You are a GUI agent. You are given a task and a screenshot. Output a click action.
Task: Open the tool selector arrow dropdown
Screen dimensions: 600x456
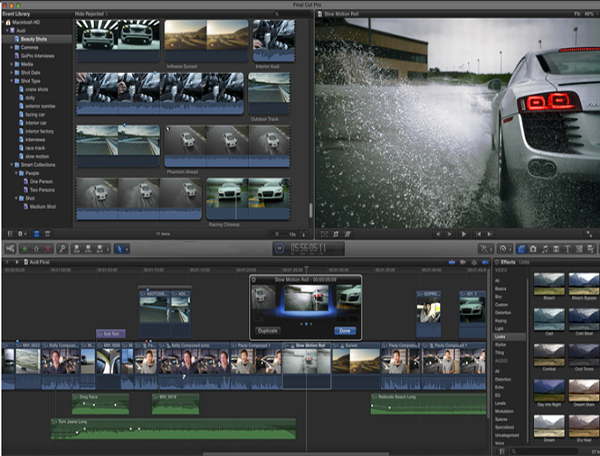click(x=122, y=249)
